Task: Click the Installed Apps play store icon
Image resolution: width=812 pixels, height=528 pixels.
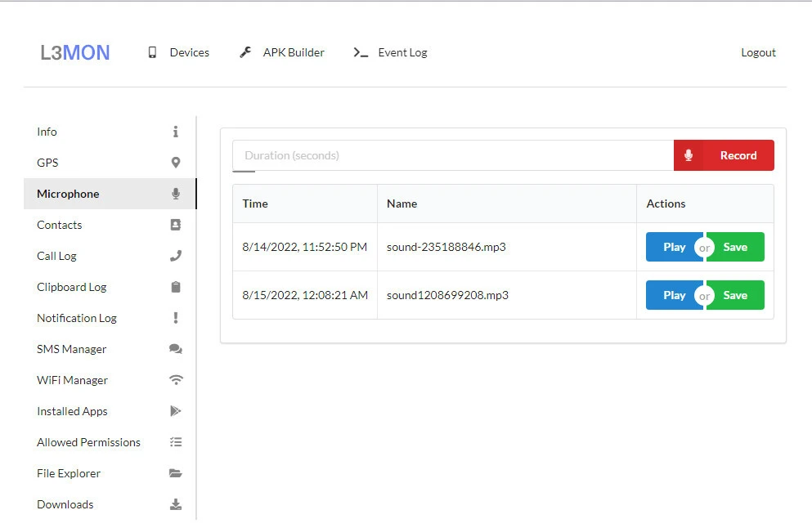Action: click(x=175, y=411)
